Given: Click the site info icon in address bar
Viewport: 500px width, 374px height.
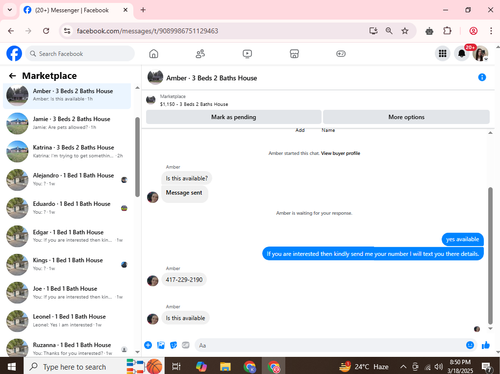Looking at the screenshot, I should coord(67,31).
